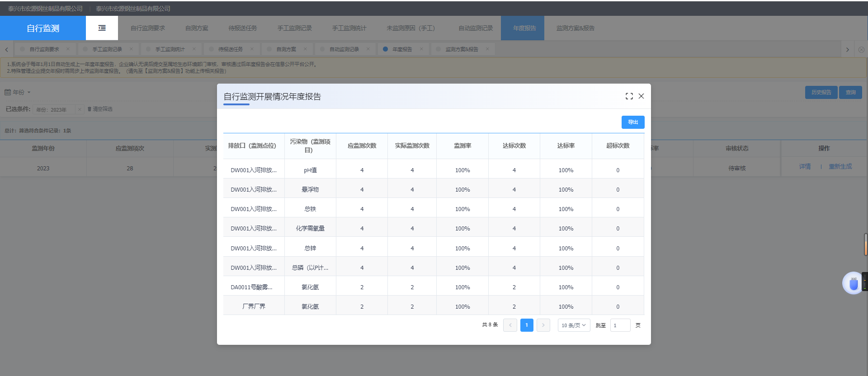Remove the 年份: 2023年 filter tag

[x=80, y=109]
